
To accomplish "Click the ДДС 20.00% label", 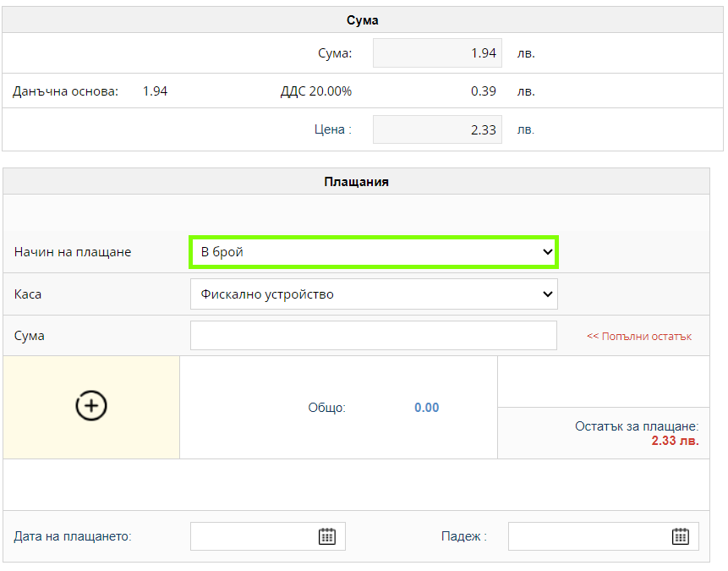I will coord(315,91).
